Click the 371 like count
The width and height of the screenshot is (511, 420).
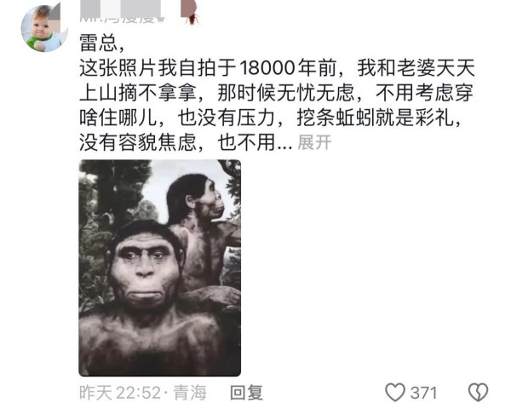[423, 393]
